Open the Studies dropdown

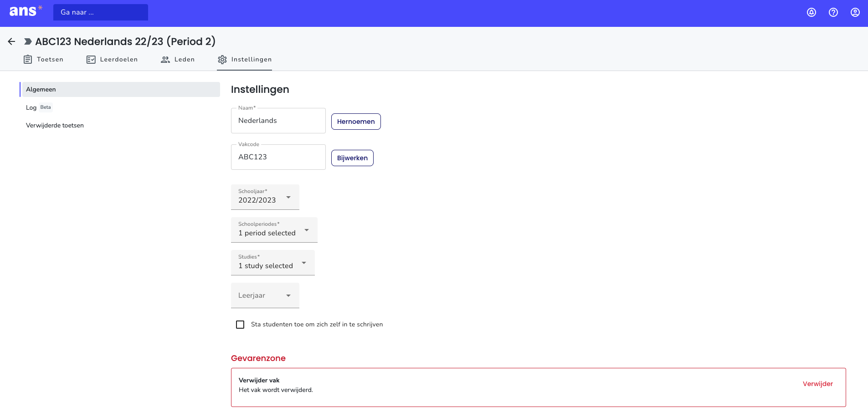[273, 263]
